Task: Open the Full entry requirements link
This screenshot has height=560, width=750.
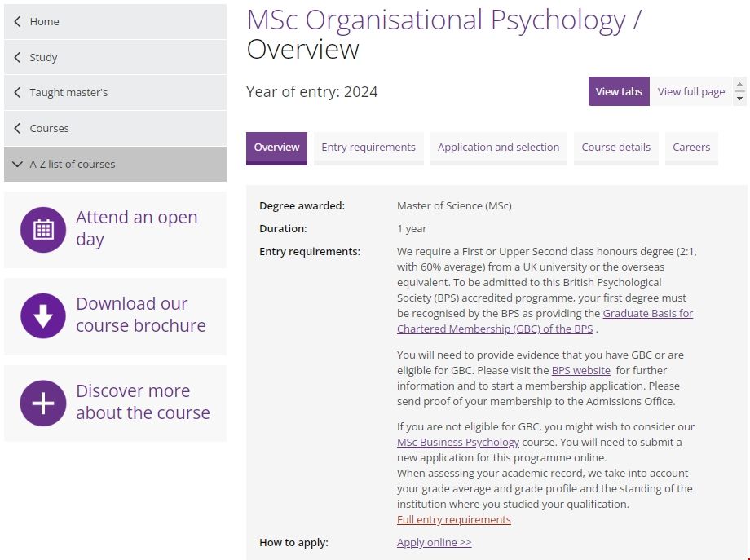Action: pyautogui.click(x=453, y=519)
